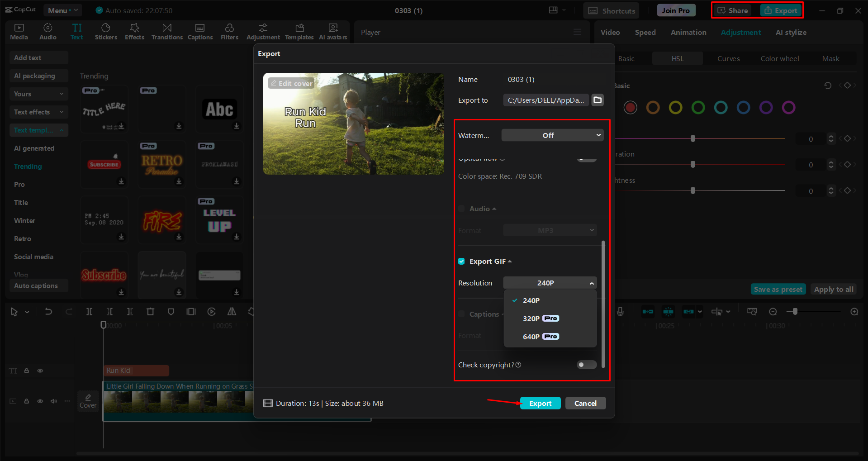Image resolution: width=868 pixels, height=461 pixels.
Task: Open the Watermark dropdown
Action: tap(552, 135)
